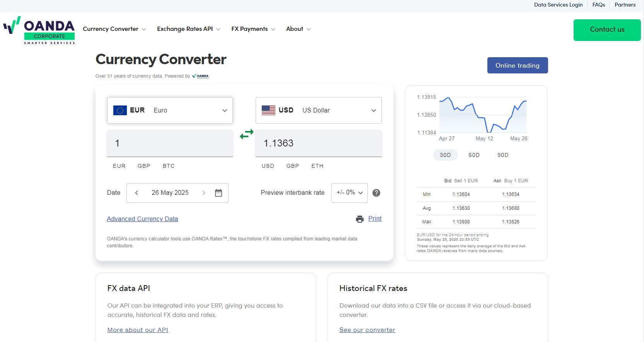The image size is (644, 342).
Task: Open the Exchange Rates API menu
Action: [188, 29]
